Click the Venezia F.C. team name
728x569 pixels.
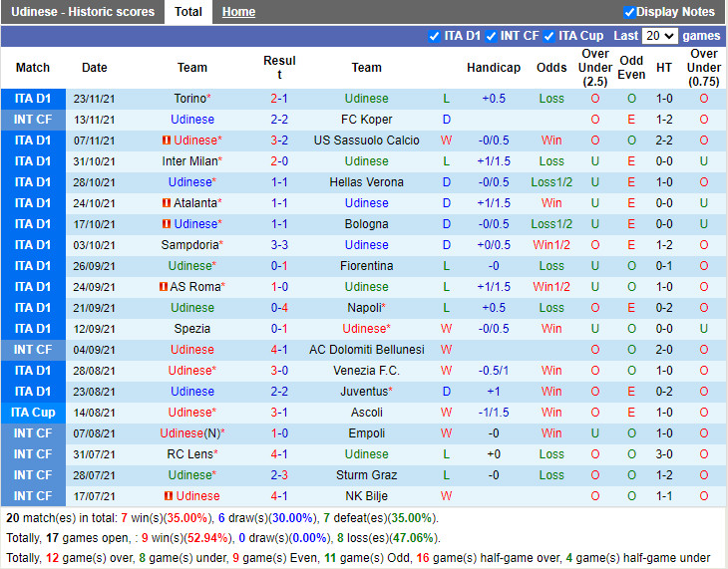366,371
